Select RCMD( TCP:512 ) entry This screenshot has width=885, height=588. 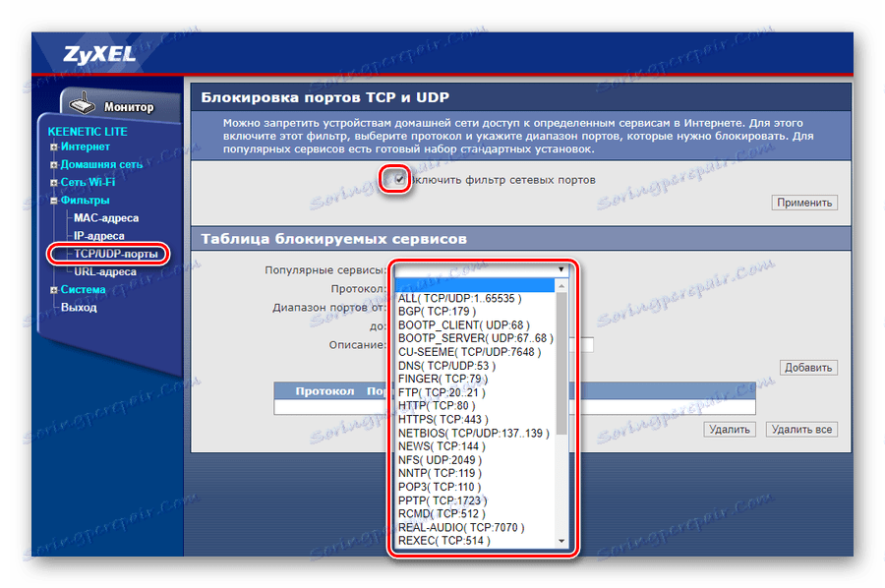475,514
